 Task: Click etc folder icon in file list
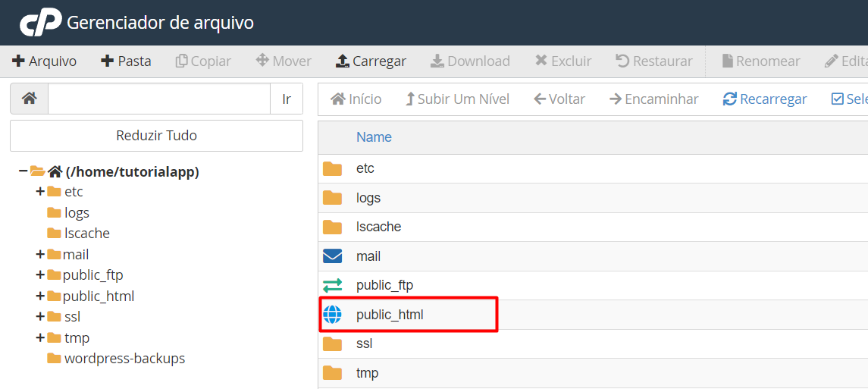332,169
